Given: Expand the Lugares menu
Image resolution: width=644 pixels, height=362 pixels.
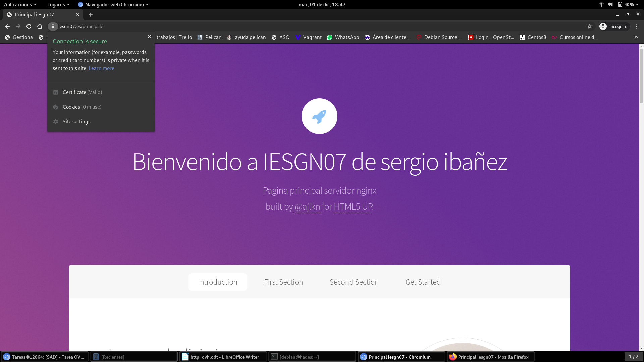Looking at the screenshot, I should 56,4.
